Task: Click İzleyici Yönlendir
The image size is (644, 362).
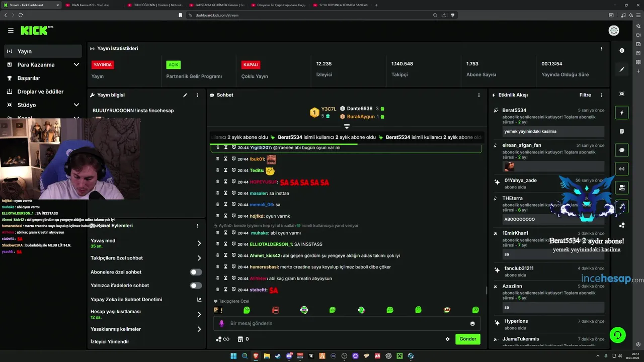Action: 110,342
